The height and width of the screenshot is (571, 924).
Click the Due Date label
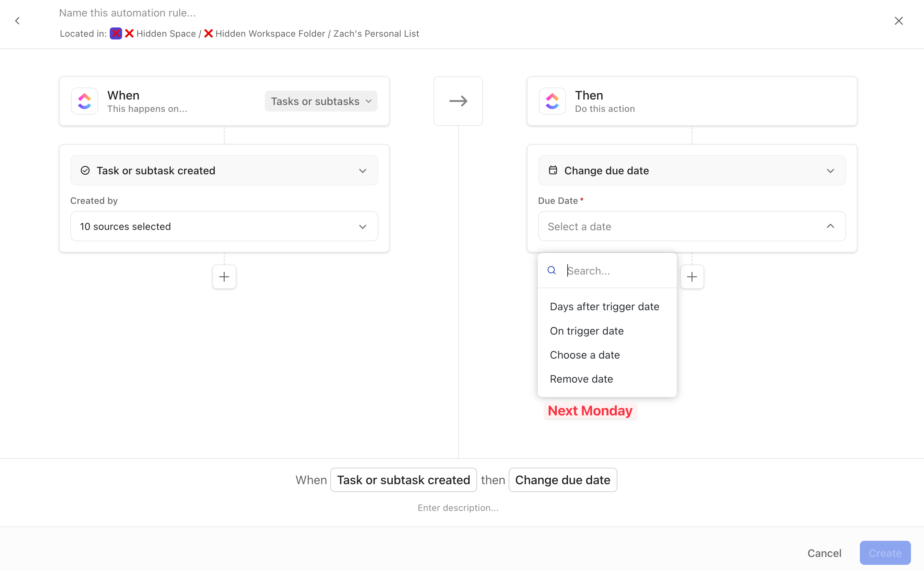coord(558,200)
